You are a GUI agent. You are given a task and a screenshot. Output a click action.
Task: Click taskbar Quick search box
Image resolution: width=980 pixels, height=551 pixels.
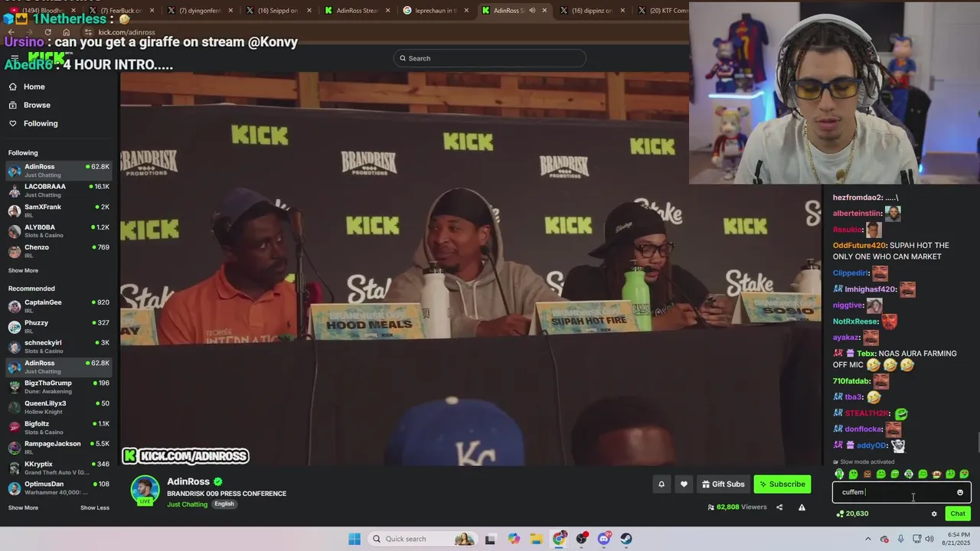point(423,539)
